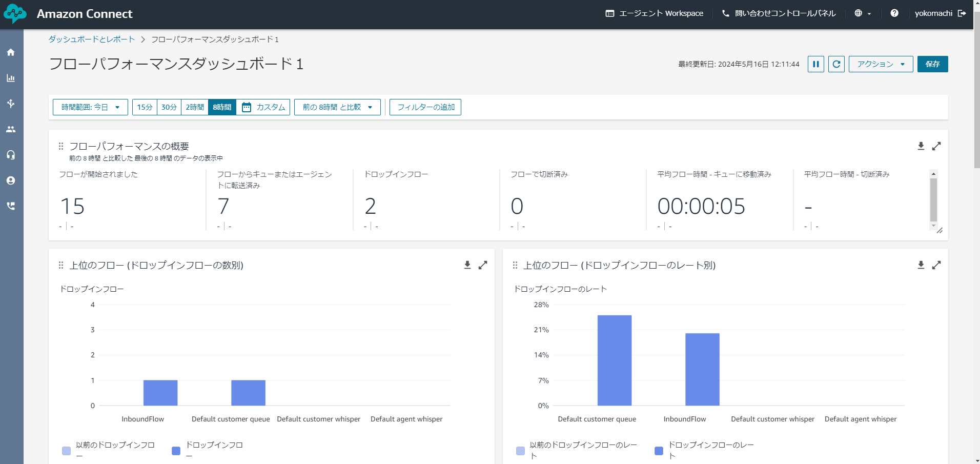This screenshot has width=980, height=464.
Task: Click the help question mark icon
Action: click(x=894, y=13)
